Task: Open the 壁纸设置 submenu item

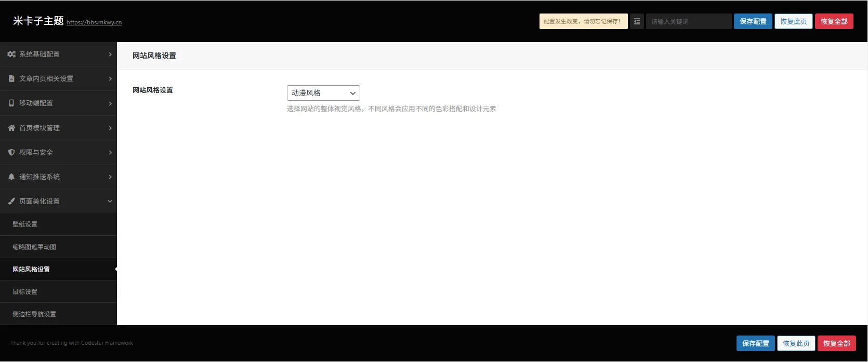Action: click(25, 224)
